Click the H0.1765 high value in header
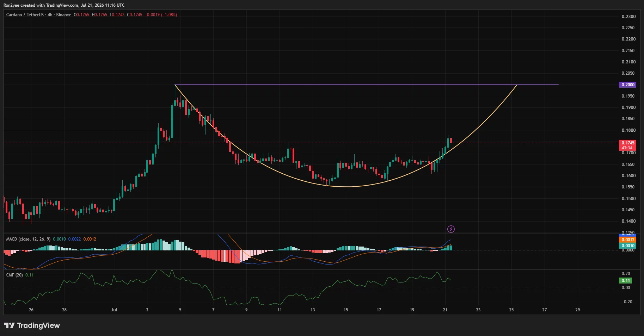The width and height of the screenshot is (644, 336). [99, 15]
